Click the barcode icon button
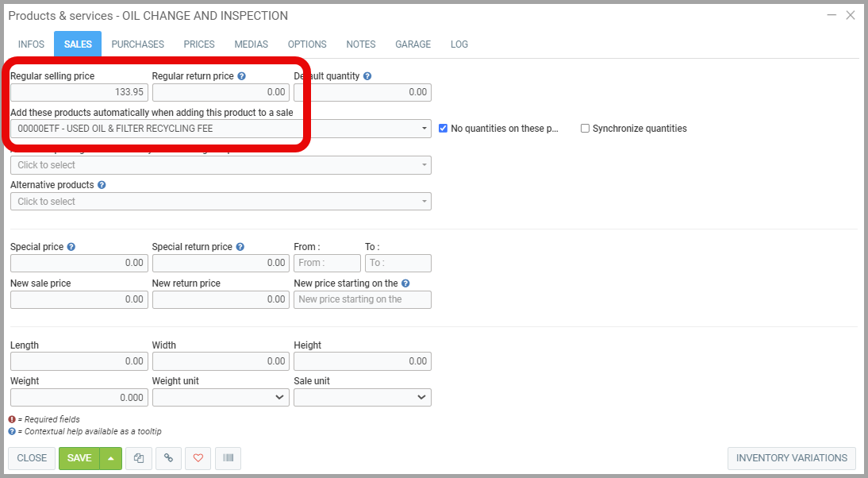The height and width of the screenshot is (478, 868). [x=228, y=458]
